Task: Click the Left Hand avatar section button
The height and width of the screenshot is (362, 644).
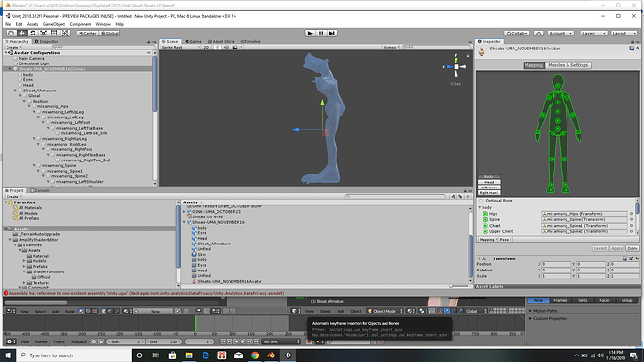Action: 489,188
